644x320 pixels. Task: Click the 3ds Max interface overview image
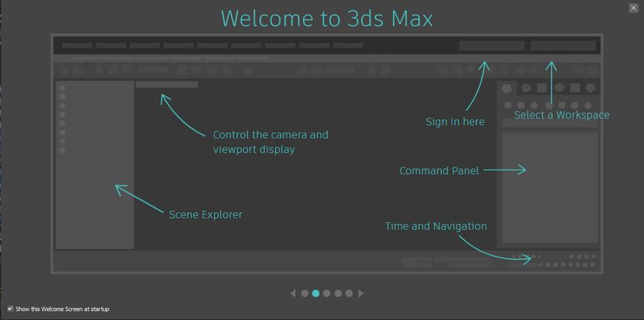[x=326, y=153]
